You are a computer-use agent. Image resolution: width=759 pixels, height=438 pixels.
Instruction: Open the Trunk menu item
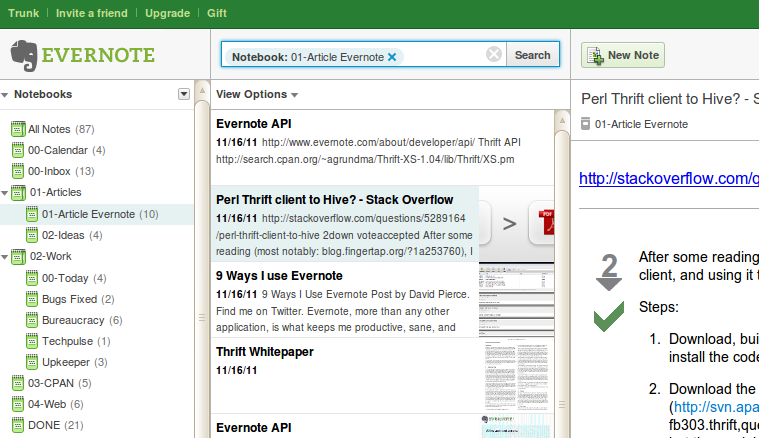[23, 13]
